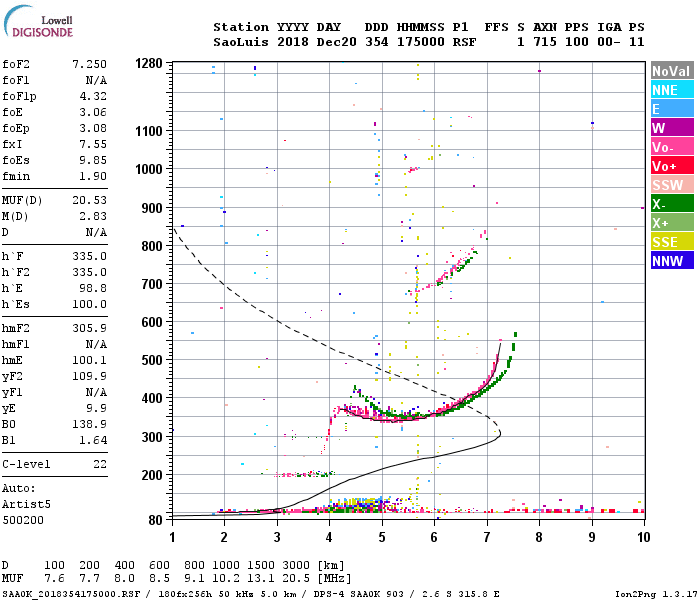Choose the SSE yellow legend swatch
The width and height of the screenshot is (700, 600).
(x=672, y=242)
